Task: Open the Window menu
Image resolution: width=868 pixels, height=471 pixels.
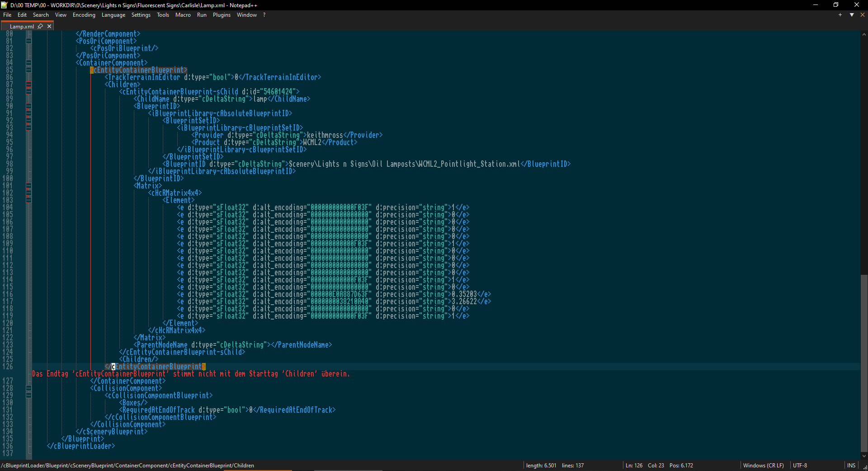Action: [247, 15]
